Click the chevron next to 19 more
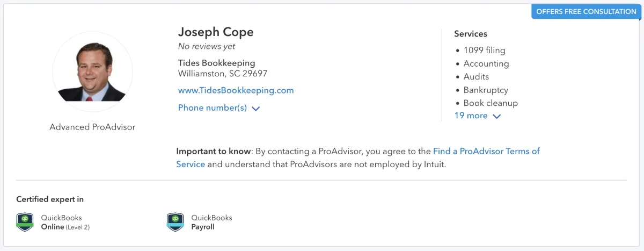This screenshot has width=644, height=251. point(496,116)
